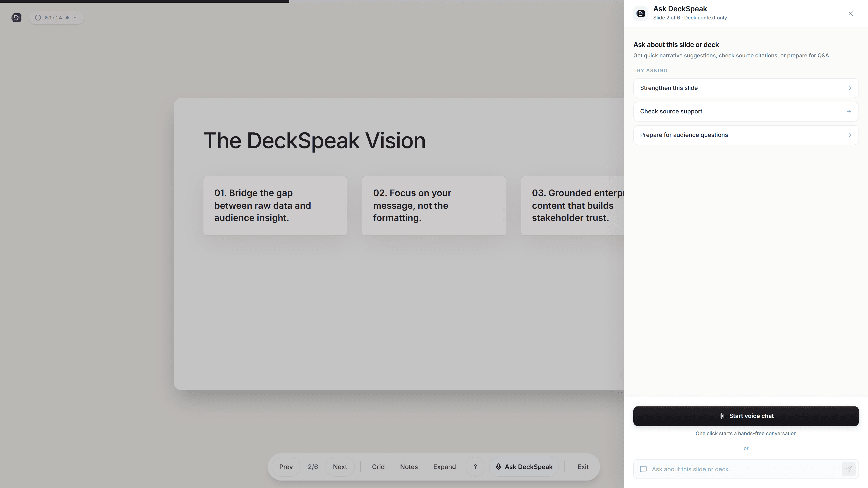Click the presentation progress bar at the top
Screen dimensions: 868x488
[x=312, y=1]
